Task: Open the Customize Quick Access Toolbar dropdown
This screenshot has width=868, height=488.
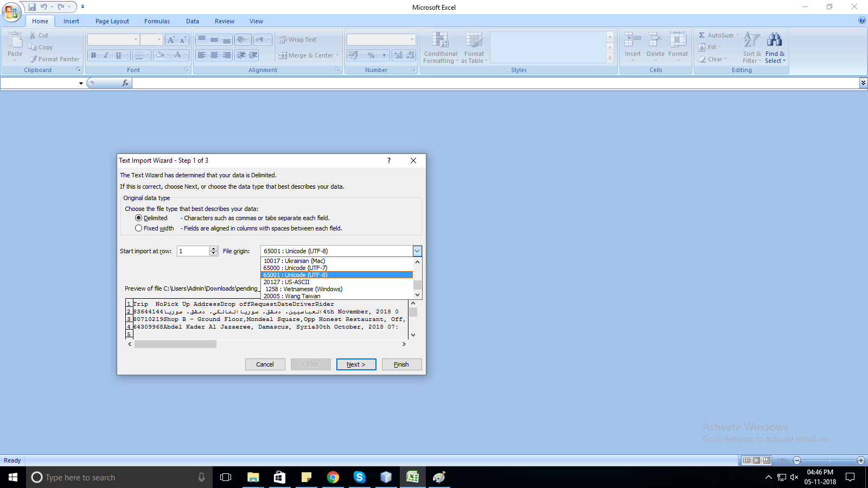Action: click(x=82, y=7)
